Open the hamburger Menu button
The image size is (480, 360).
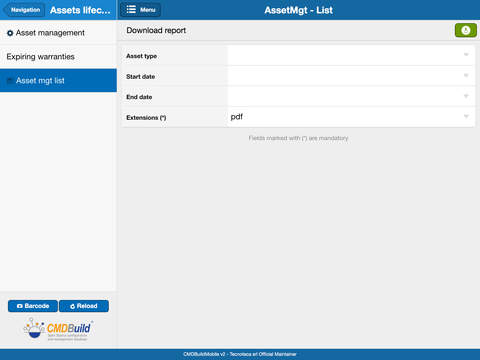tap(140, 10)
